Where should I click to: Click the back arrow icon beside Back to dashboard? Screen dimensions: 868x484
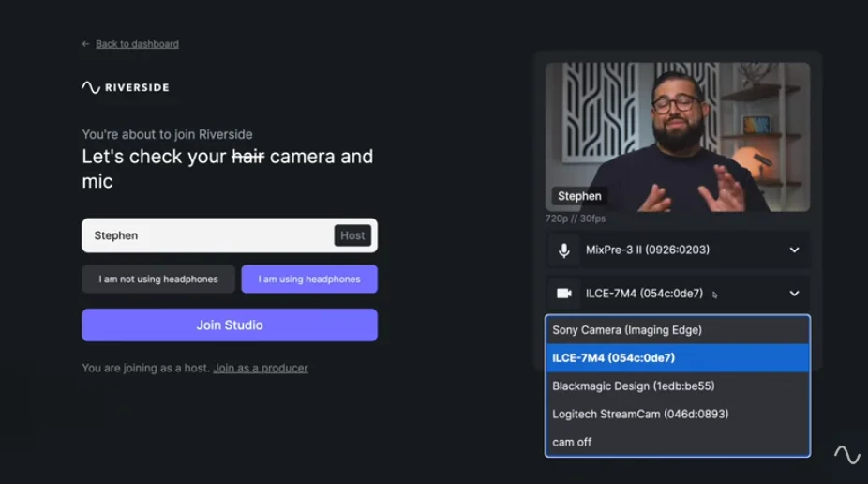point(86,44)
